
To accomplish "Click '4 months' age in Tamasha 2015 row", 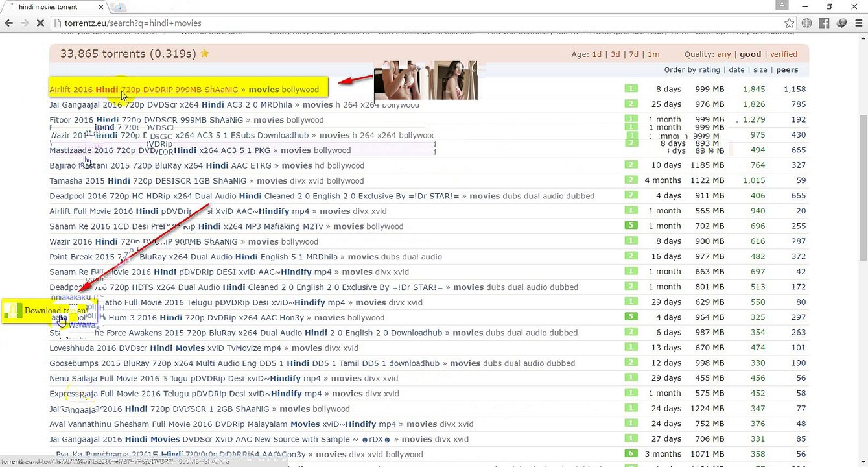I will click(x=663, y=180).
